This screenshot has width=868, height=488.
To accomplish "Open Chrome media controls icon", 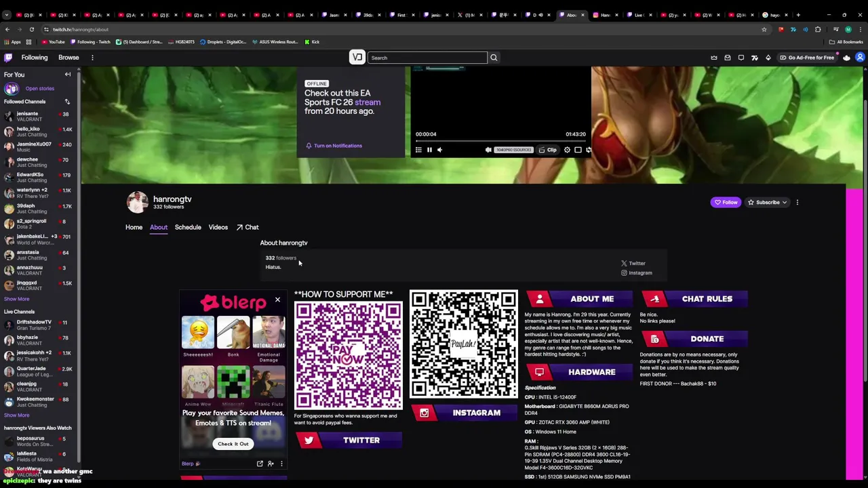I will click(835, 29).
